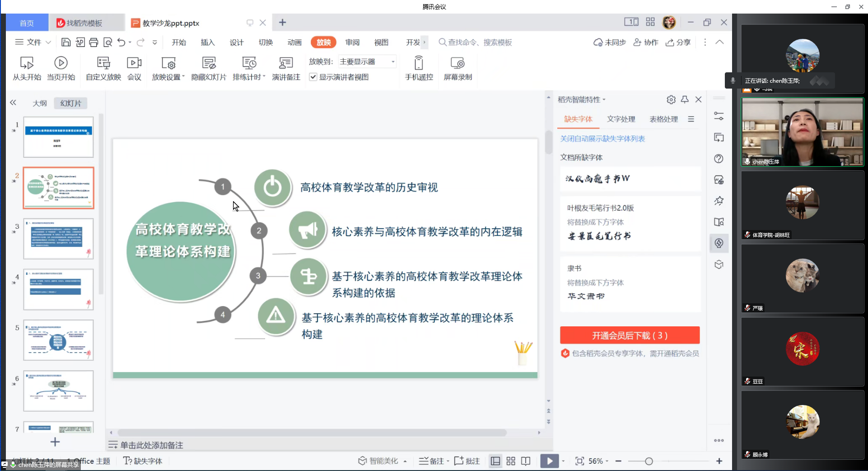
Task: Click the 屏幕录制 screen recording icon
Action: (x=457, y=63)
